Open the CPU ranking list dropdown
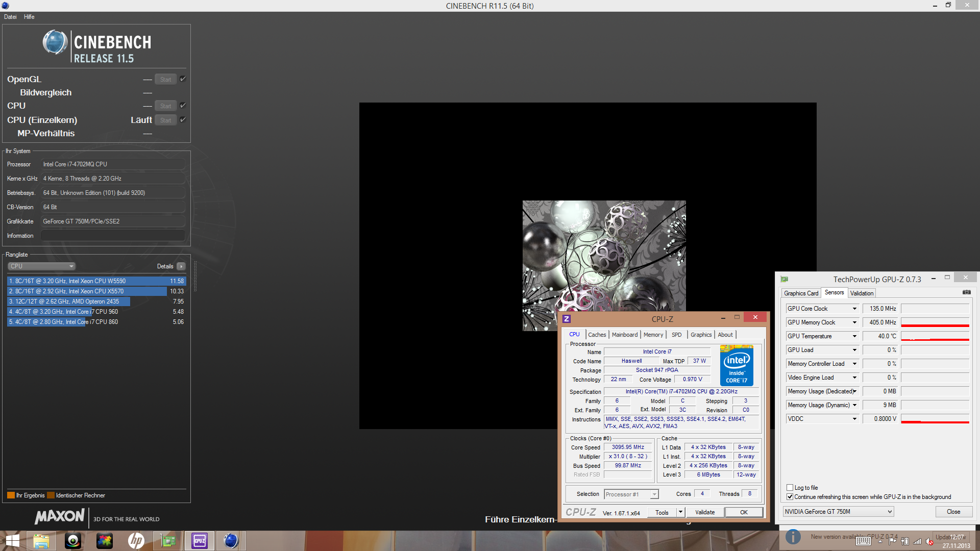Viewport: 980px width, 551px height. 42,266
